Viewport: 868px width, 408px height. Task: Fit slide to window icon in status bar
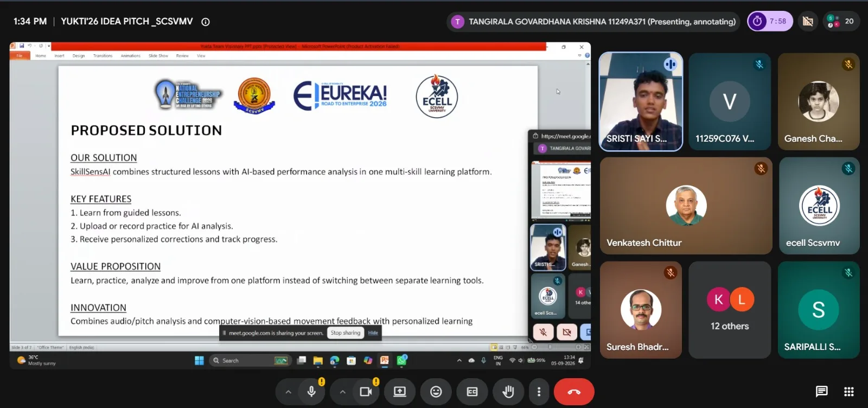click(x=586, y=347)
